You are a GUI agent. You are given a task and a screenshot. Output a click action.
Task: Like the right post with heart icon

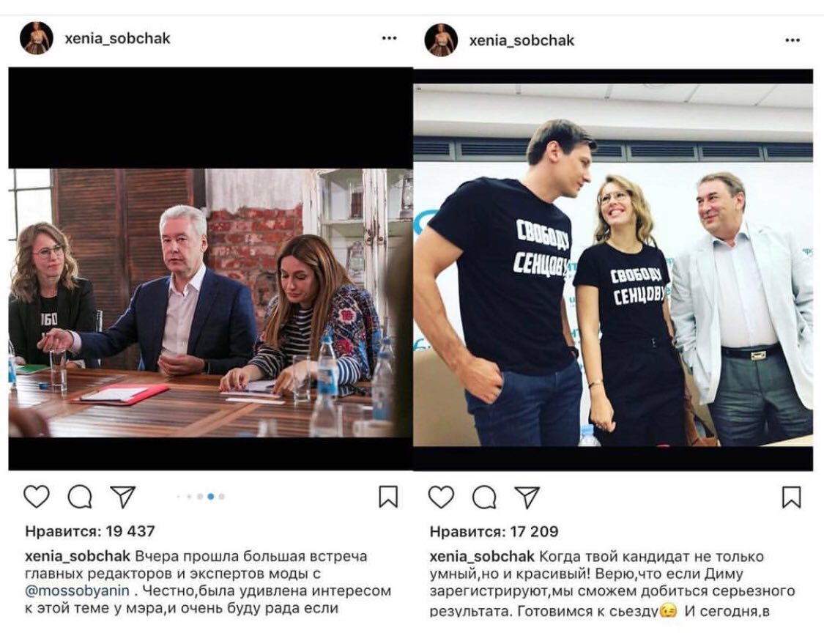point(442,497)
